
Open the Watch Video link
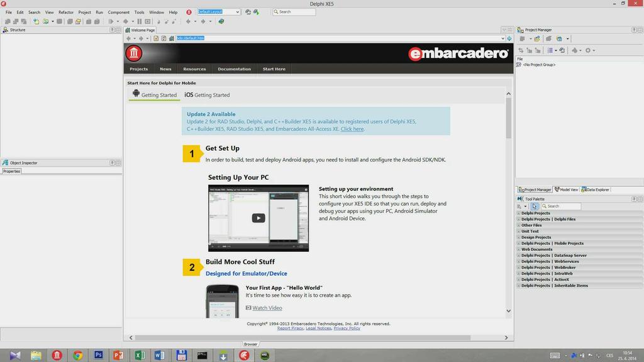(x=267, y=308)
